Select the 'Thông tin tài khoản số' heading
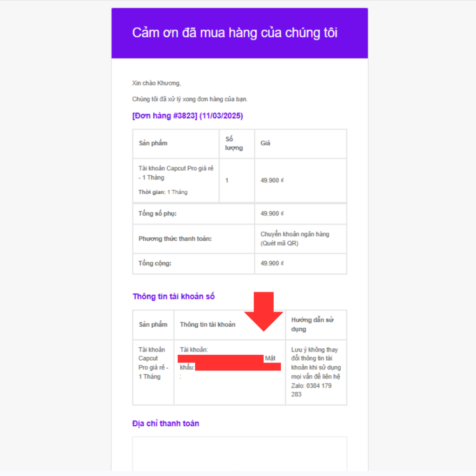 (x=174, y=296)
